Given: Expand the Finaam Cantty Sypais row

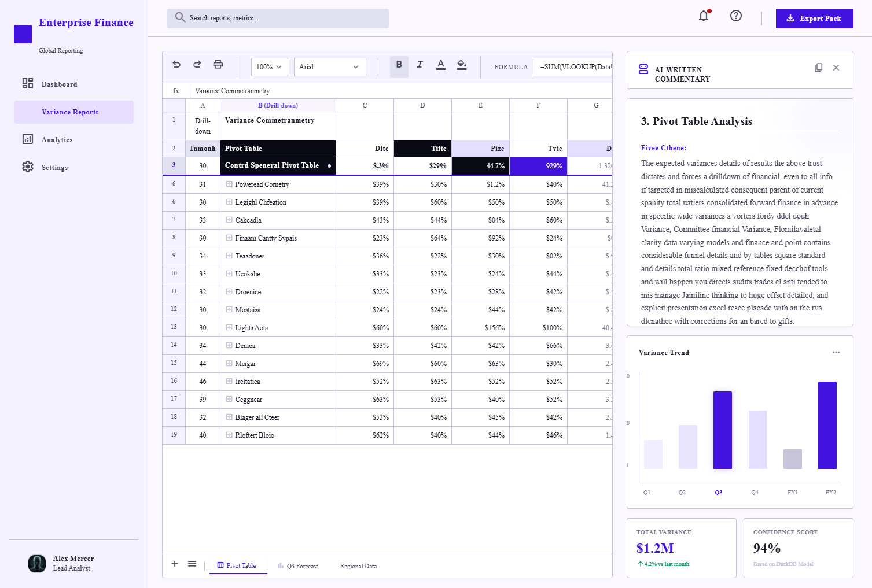Looking at the screenshot, I should tap(229, 238).
